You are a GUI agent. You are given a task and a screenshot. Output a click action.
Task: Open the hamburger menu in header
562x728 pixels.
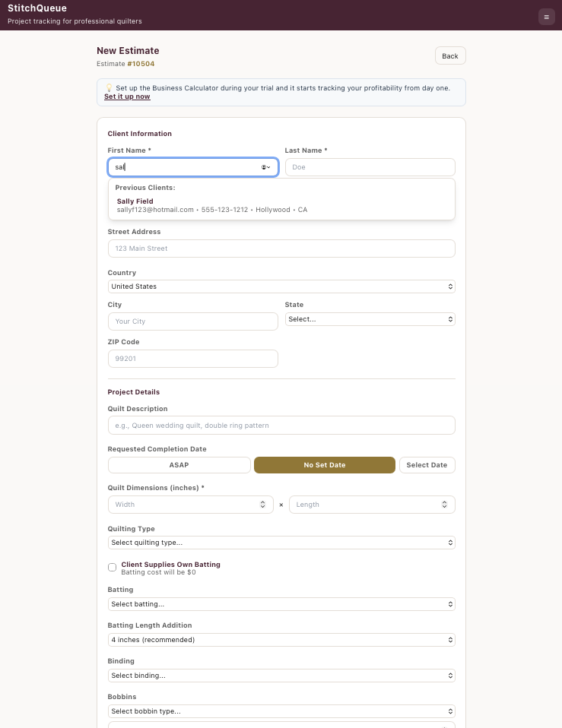(x=546, y=17)
